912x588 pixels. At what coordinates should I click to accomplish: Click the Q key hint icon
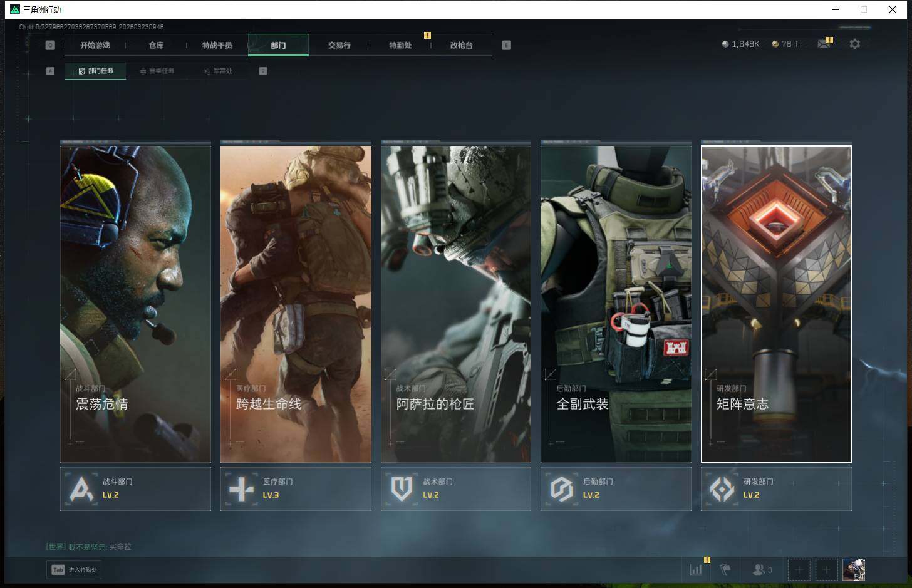click(50, 45)
